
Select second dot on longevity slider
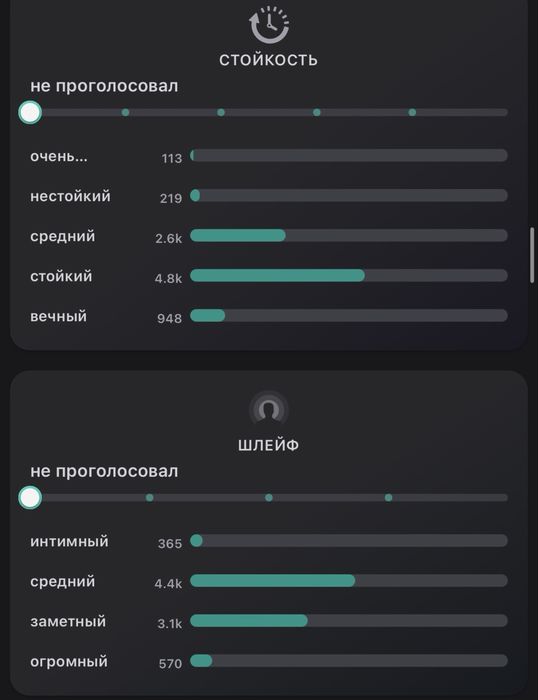(x=221, y=112)
